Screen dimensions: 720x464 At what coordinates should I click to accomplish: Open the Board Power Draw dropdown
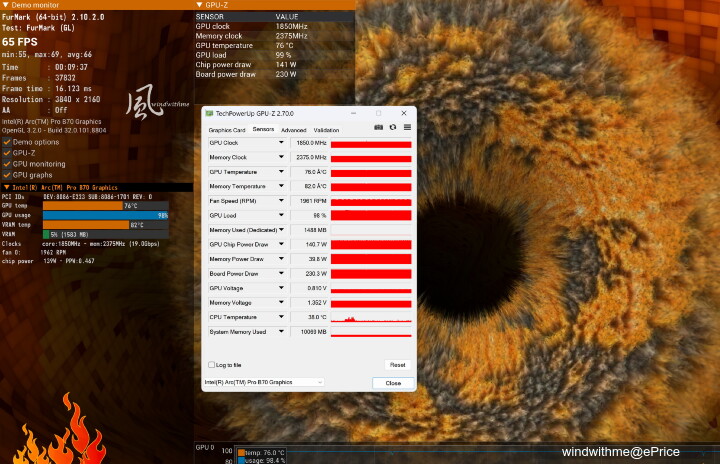pos(281,273)
